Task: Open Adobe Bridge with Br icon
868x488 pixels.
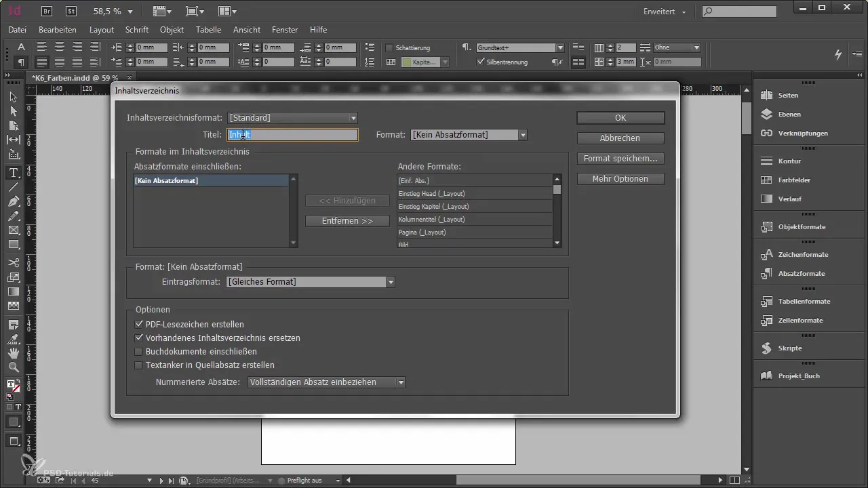Action: point(47,11)
